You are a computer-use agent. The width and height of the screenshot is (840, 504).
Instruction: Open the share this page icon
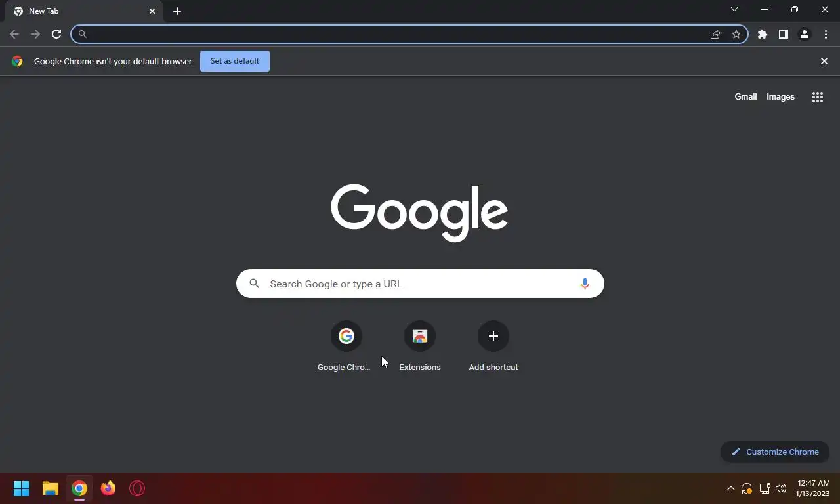point(715,34)
